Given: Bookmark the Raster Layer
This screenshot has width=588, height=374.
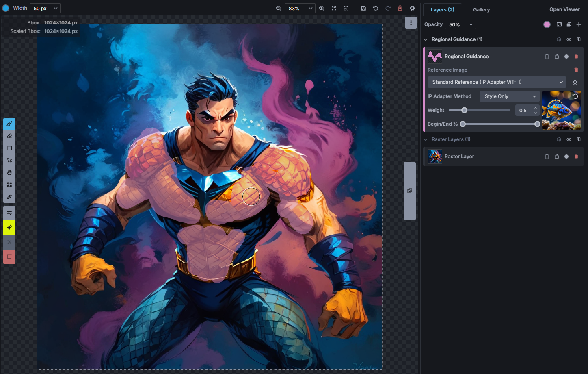Looking at the screenshot, I should [547, 157].
